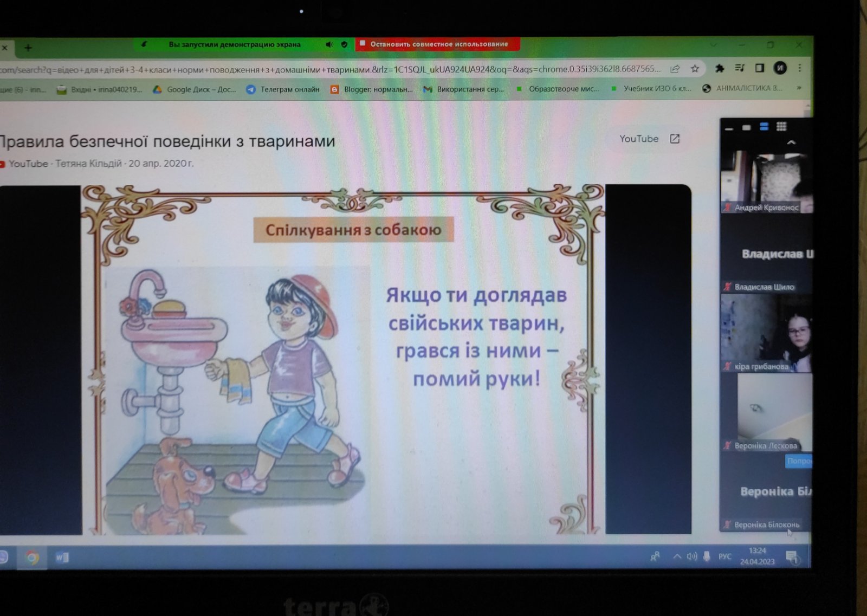Open the Телеграм онлайн bookmark
Screen dimensions: 867x616
pos(283,89)
